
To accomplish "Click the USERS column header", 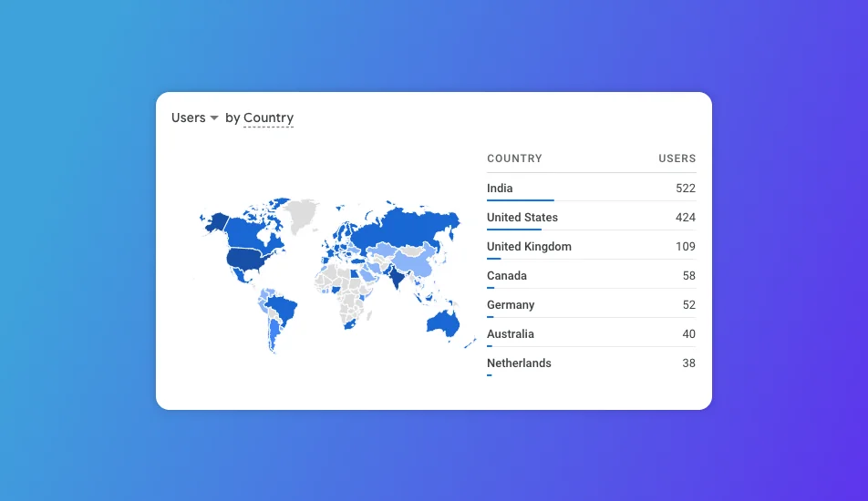I will click(677, 158).
